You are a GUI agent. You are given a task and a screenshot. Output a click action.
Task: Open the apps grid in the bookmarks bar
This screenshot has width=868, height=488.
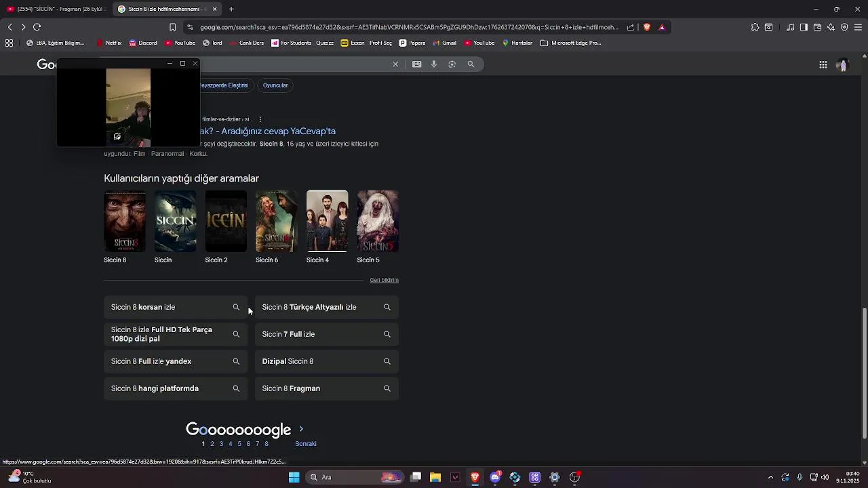9,43
